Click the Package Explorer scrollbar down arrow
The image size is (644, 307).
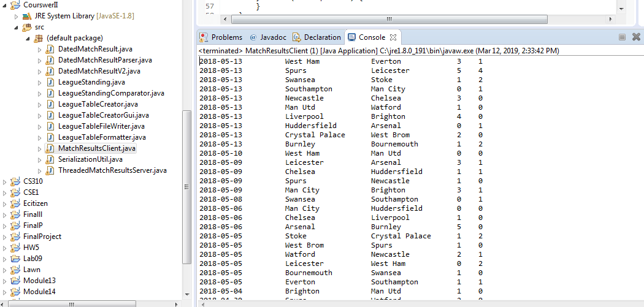187,294
